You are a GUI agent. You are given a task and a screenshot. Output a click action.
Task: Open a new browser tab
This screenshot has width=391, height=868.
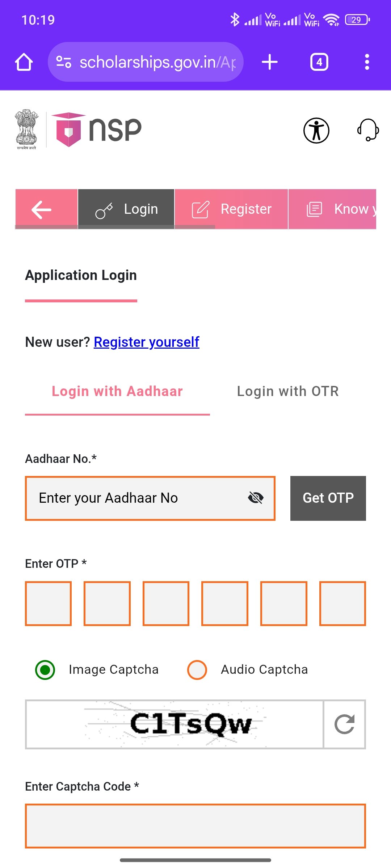tap(270, 62)
